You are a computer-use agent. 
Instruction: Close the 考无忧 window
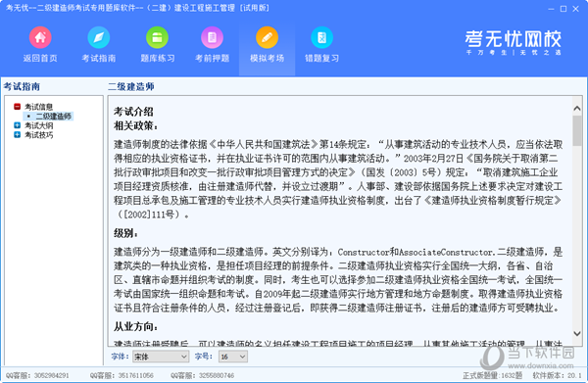click(x=575, y=9)
